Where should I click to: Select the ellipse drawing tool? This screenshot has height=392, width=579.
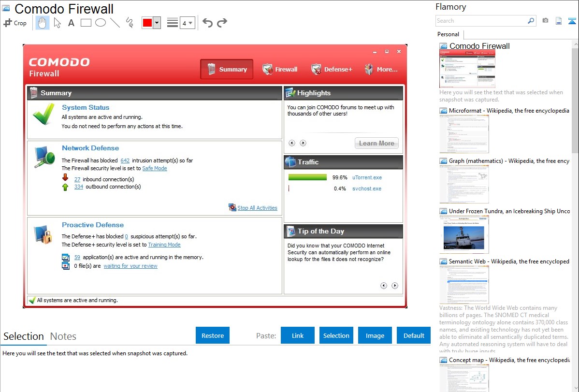click(x=101, y=23)
